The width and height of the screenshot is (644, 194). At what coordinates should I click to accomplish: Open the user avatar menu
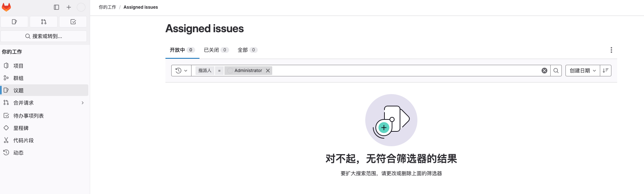coord(81,7)
